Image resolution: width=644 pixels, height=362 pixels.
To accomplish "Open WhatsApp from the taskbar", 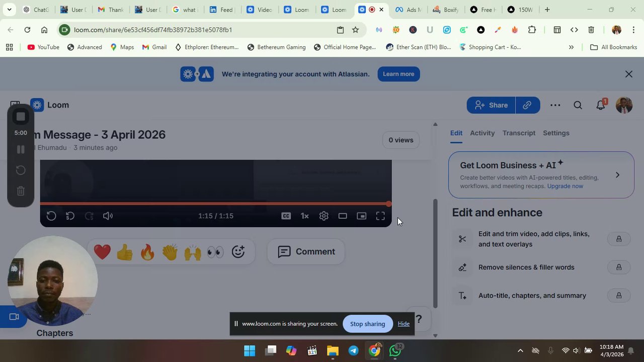I will [395, 350].
